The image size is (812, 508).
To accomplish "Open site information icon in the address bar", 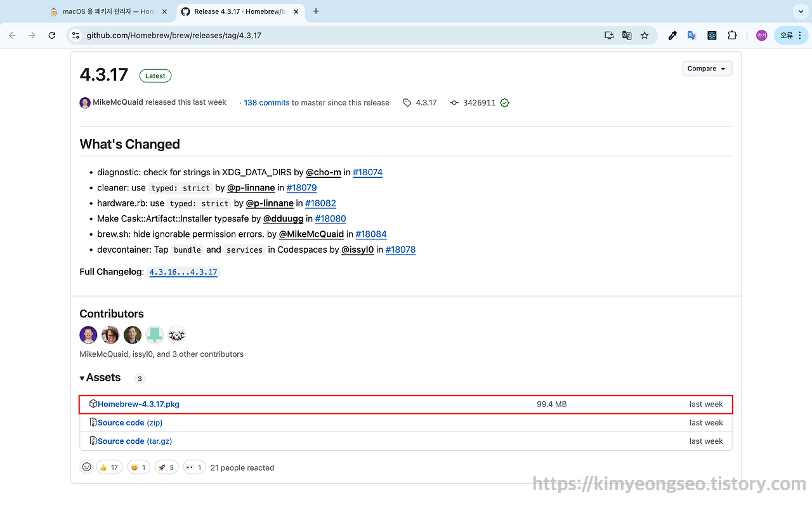I will 75,36.
